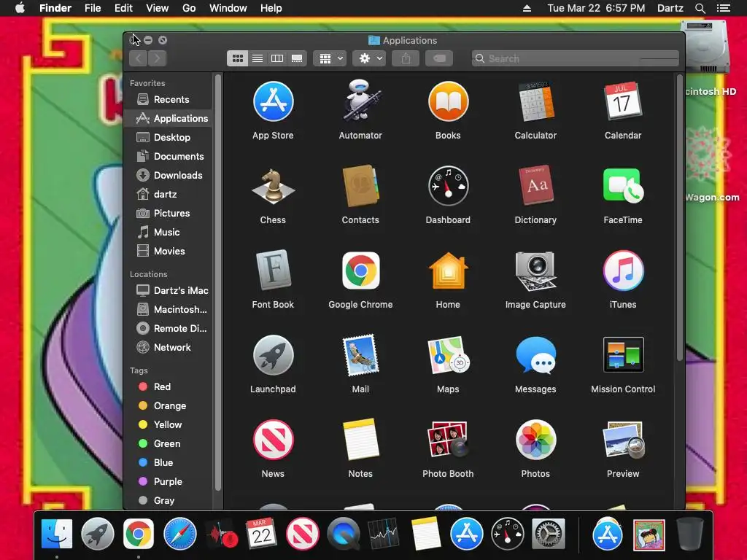
Task: Select the Mission Control app icon
Action: [623, 355]
